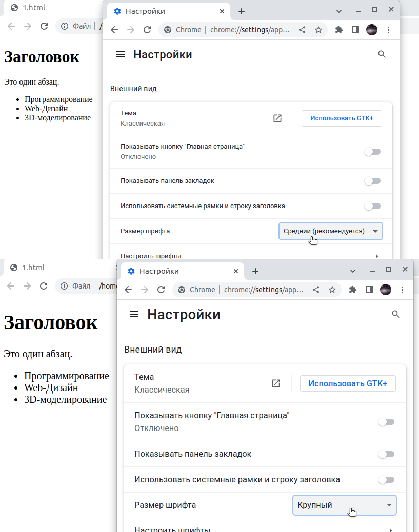Go back in lower Settings window
Image resolution: width=419 pixels, height=532 pixels.
(128, 290)
